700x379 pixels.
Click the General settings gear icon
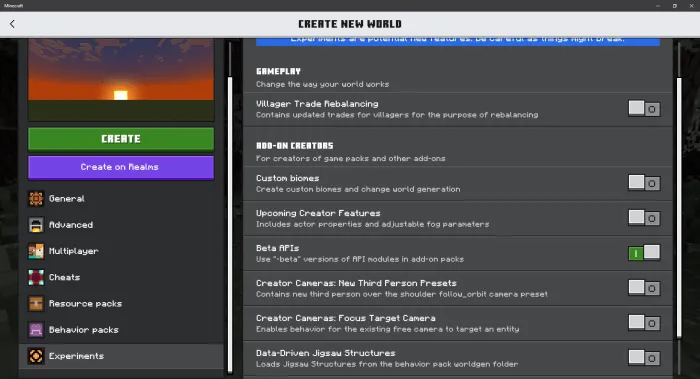[x=36, y=198]
